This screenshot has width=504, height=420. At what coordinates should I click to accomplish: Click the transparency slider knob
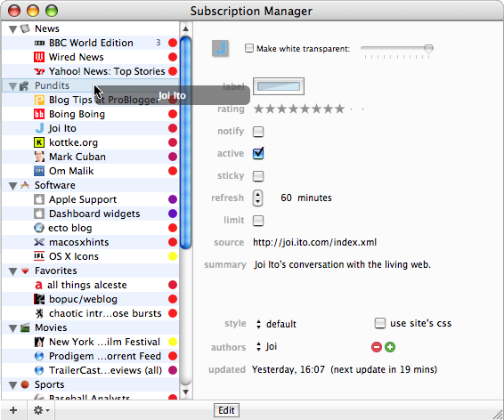coord(428,49)
